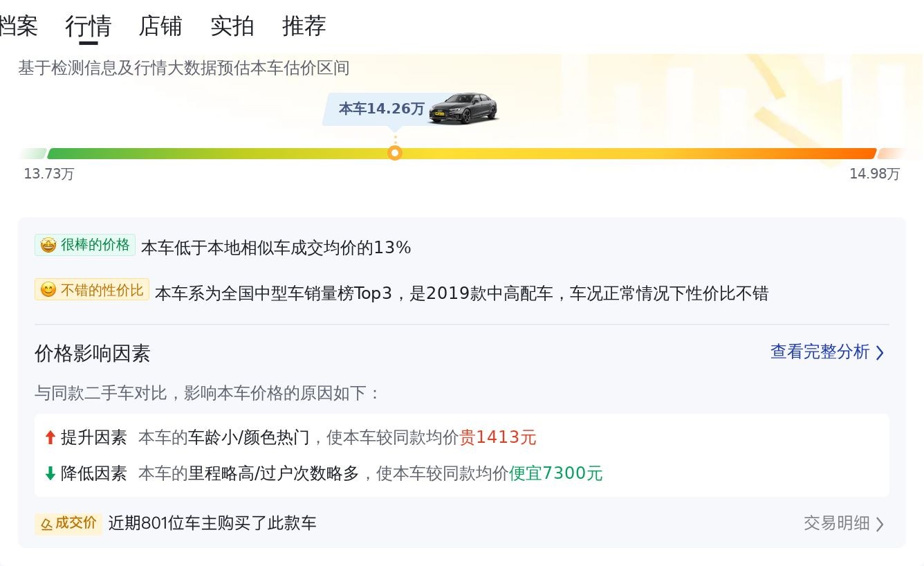Click the 不错的性价比 smiley icon
The height and width of the screenshot is (566, 924).
point(48,290)
